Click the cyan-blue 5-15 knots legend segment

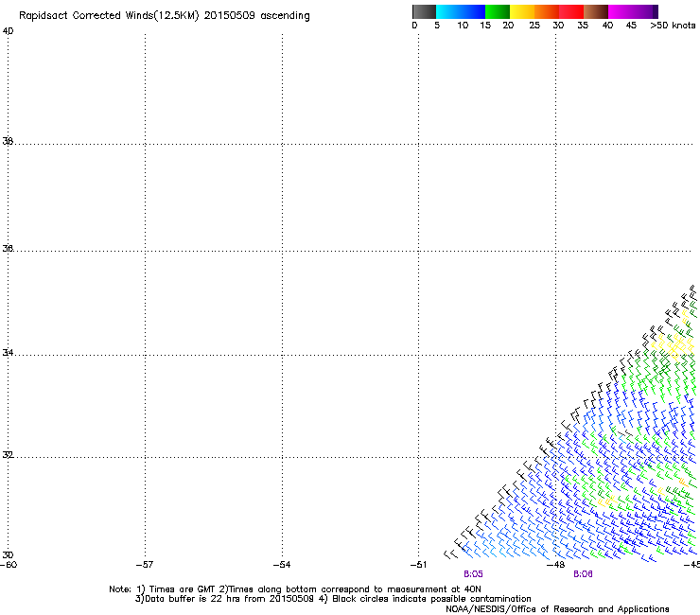[x=461, y=11]
